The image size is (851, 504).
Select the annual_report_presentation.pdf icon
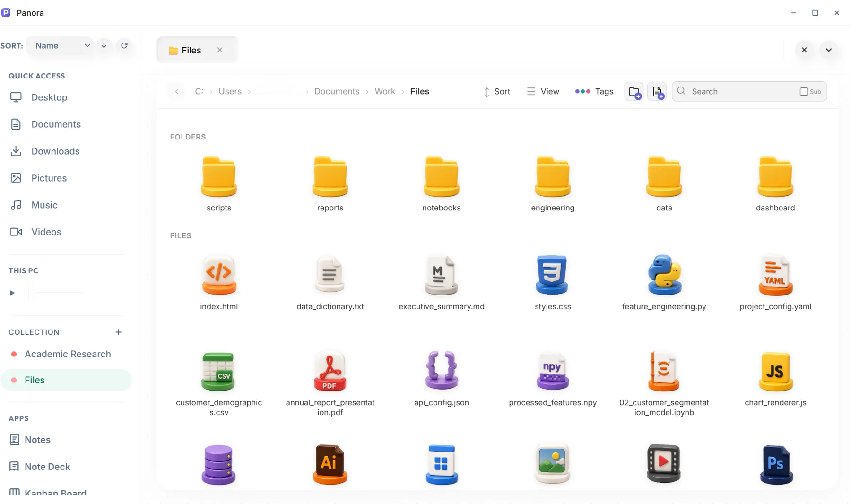(330, 371)
